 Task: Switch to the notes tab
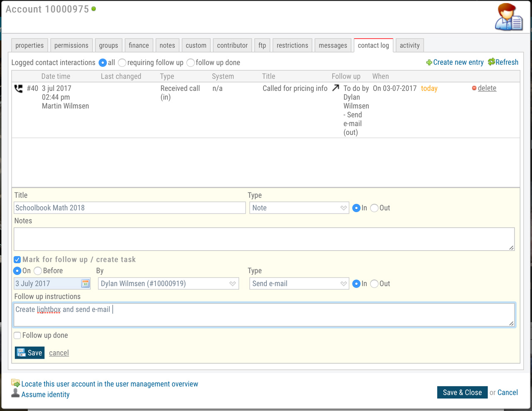tap(167, 45)
